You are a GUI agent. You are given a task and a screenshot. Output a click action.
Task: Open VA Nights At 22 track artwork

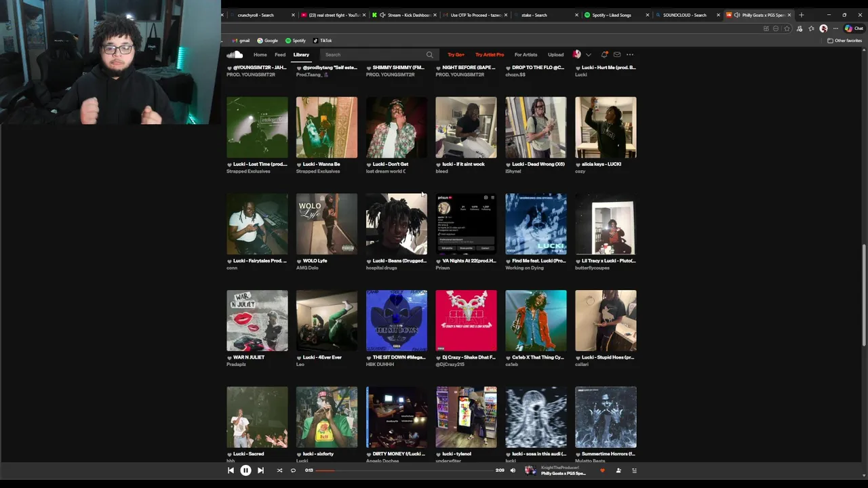[466, 224]
